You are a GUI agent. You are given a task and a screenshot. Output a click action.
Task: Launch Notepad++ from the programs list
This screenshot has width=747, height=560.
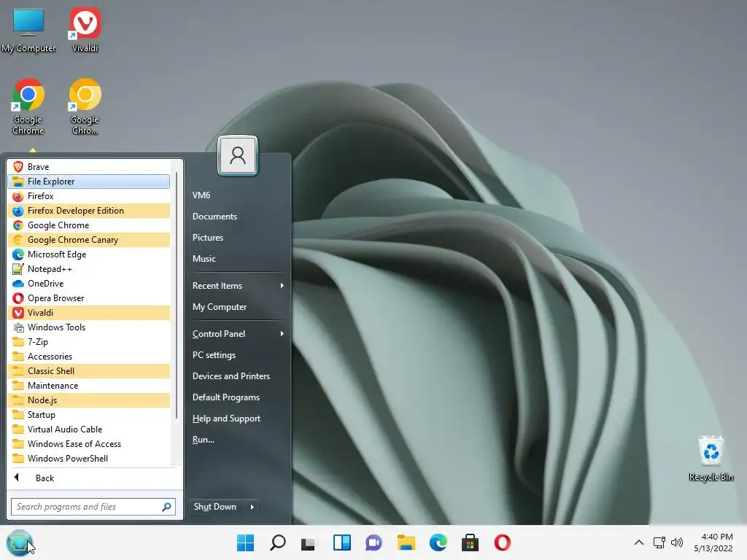click(x=88, y=269)
